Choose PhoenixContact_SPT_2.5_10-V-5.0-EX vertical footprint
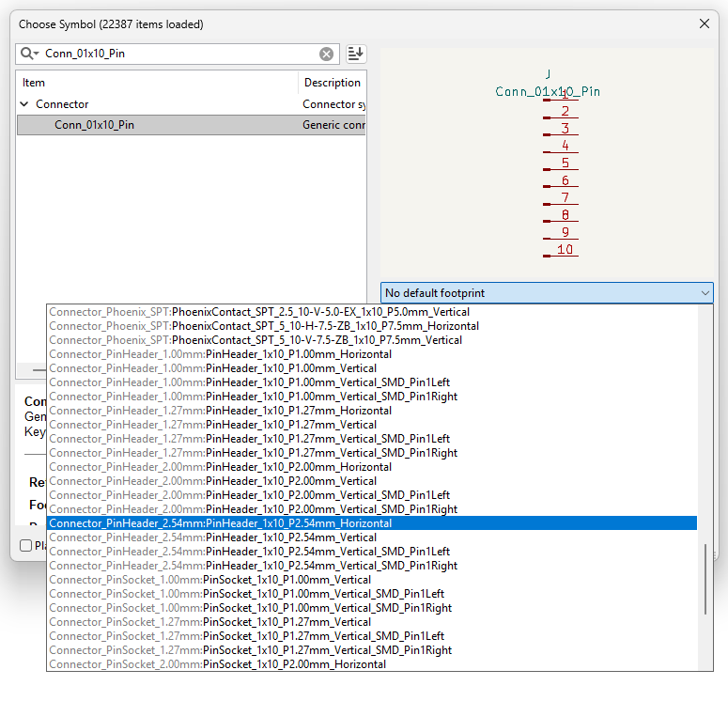Image resolution: width=728 pixels, height=701 pixels. (320, 312)
